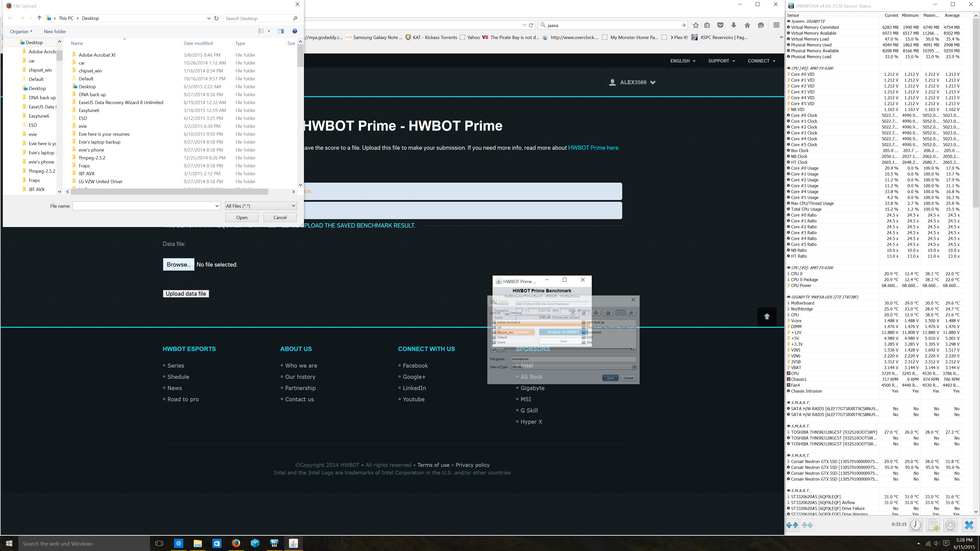Expand ALEX3569 user account menu
The image size is (980, 551).
click(x=653, y=82)
